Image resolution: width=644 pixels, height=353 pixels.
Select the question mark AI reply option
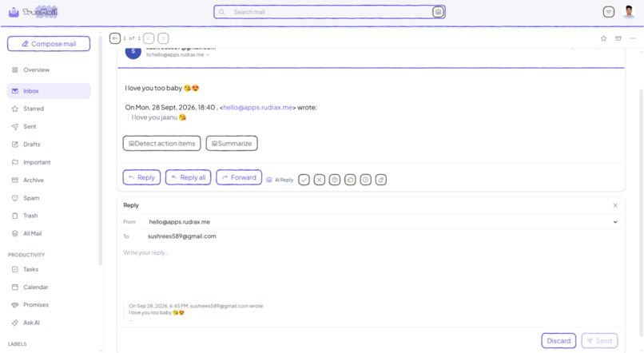(335, 180)
